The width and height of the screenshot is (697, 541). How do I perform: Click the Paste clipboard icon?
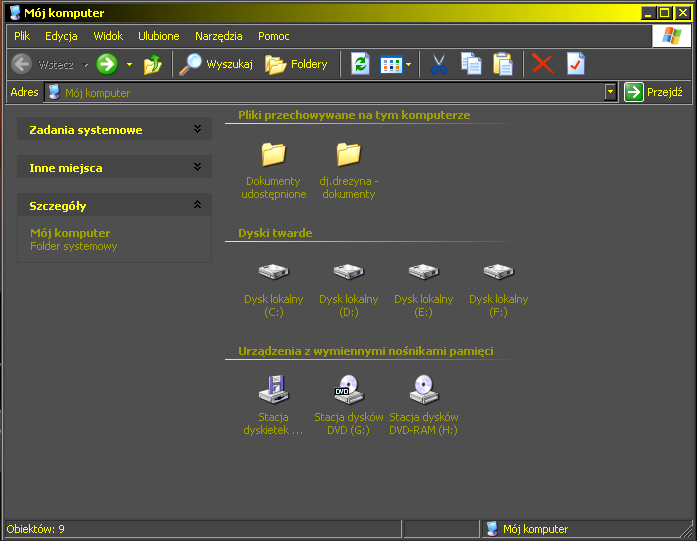click(503, 64)
